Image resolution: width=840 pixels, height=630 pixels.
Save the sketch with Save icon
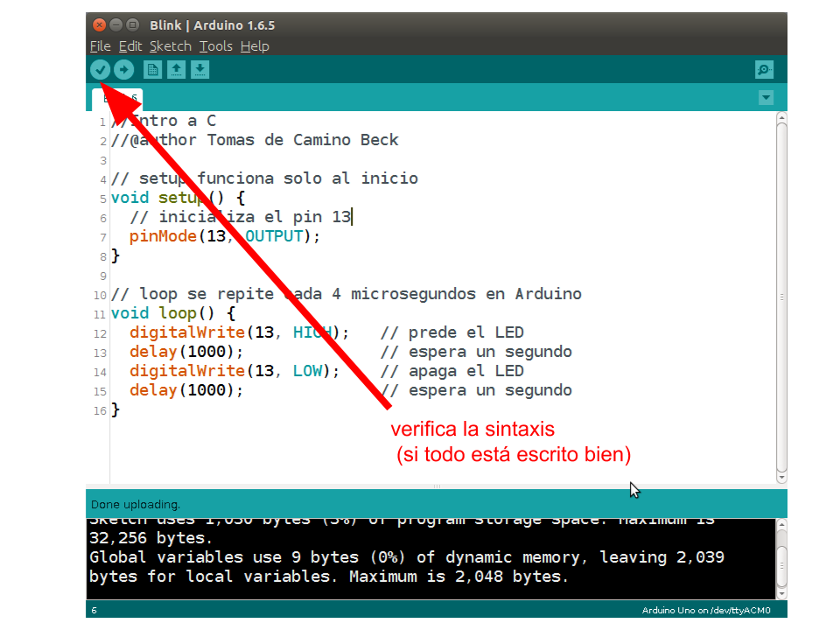tap(199, 70)
